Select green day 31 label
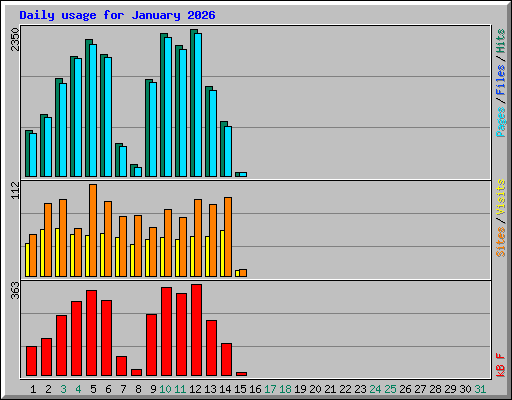The image size is (512, 400). (480, 389)
